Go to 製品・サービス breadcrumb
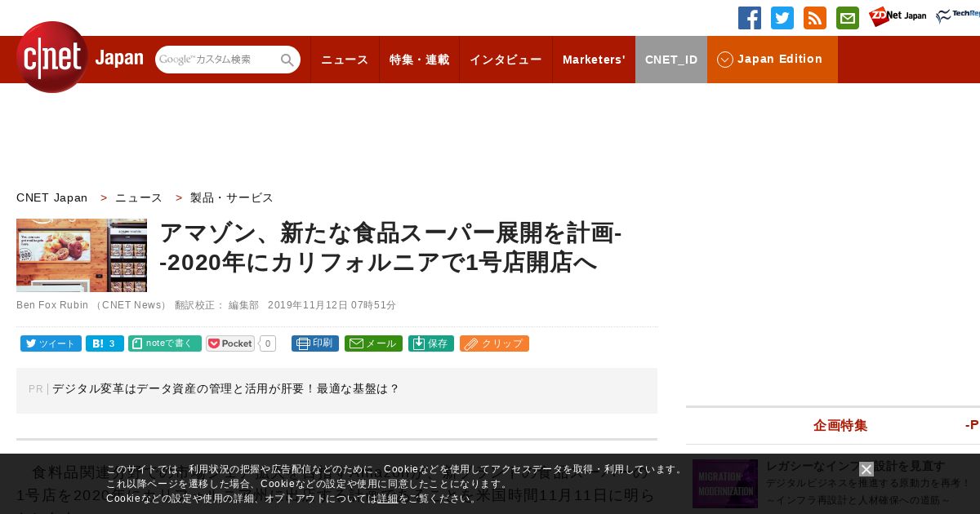The height and width of the screenshot is (514, 980). (x=232, y=198)
